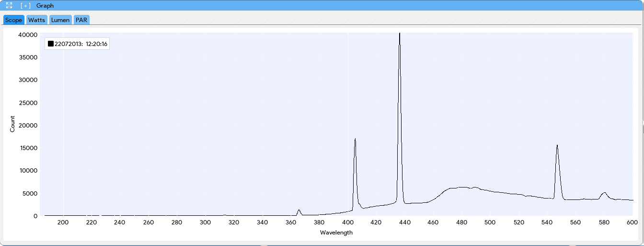The image size is (644, 246).
Task: Select the Lumen tab
Action: coord(60,20)
